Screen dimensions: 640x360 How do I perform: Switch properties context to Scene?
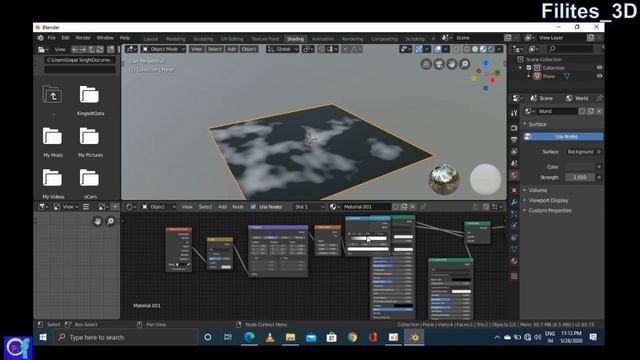[x=542, y=98]
